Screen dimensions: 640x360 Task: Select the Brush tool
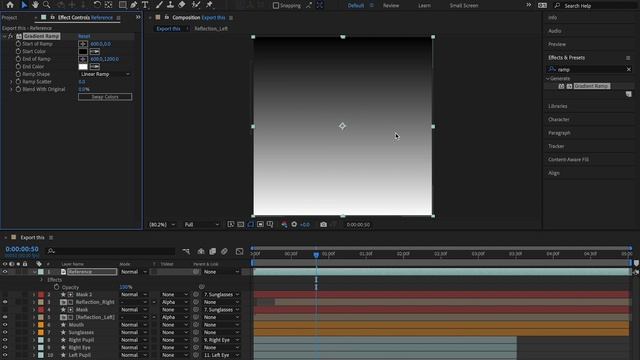click(159, 5)
